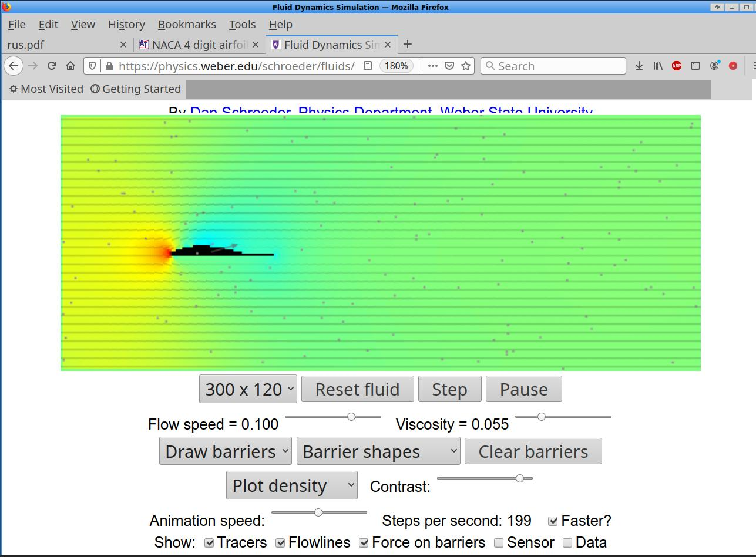Viewport: 756px width, 557px height.
Task: Click the red extension icon in toolbar
Action: coord(733,66)
